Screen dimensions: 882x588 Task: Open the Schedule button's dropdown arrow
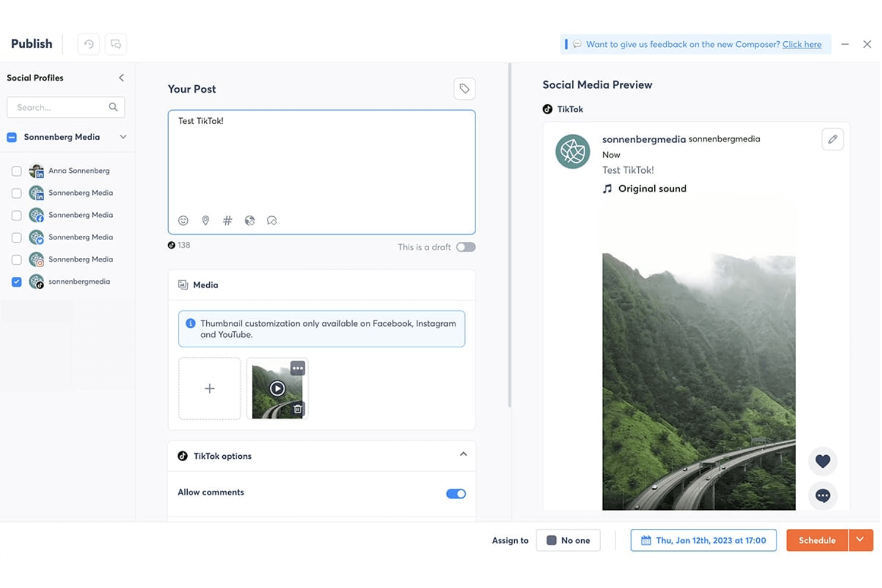(x=860, y=540)
